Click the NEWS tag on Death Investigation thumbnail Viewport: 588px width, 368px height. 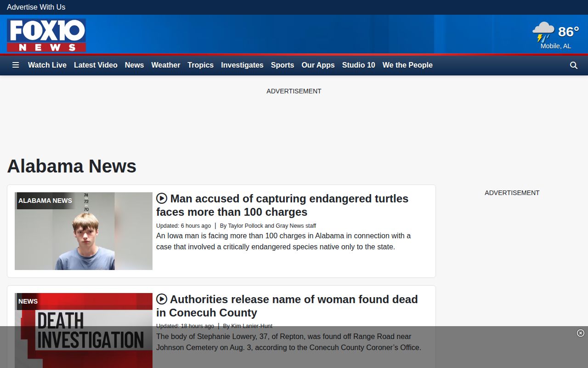(28, 301)
